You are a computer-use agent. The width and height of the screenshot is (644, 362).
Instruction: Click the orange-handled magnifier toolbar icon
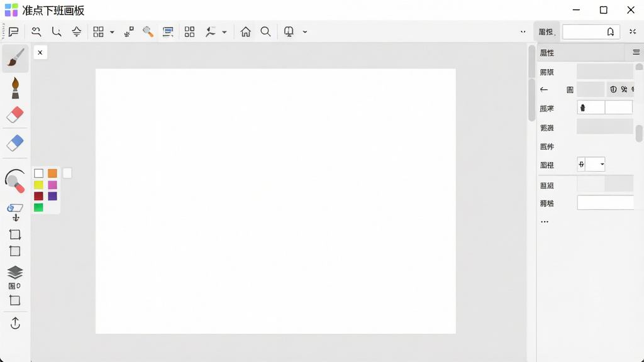148,31
